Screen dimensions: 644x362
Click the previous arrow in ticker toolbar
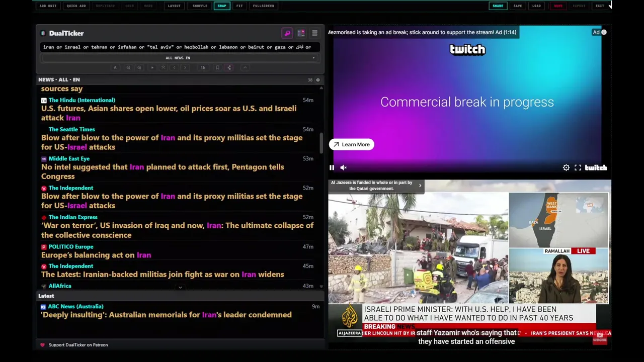pyautogui.click(x=174, y=67)
